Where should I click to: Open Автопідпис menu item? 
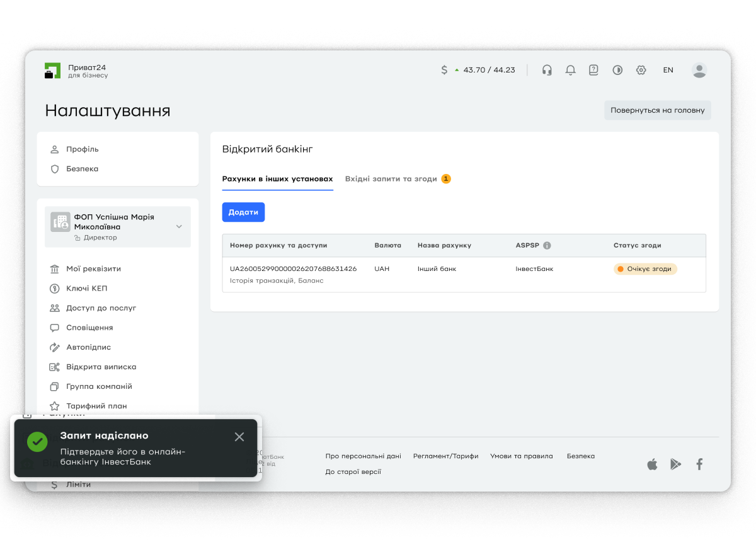tap(88, 347)
